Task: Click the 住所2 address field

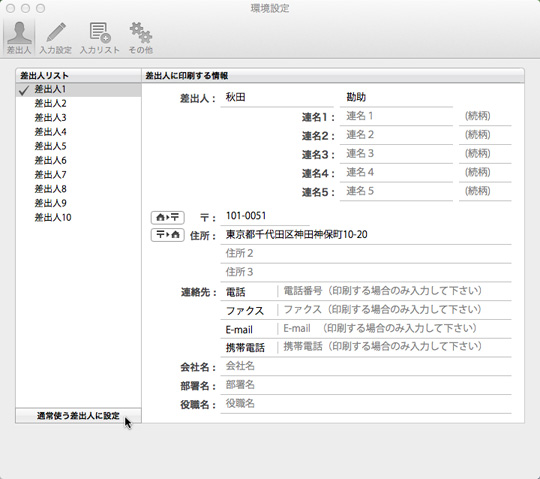Action: tap(366, 254)
